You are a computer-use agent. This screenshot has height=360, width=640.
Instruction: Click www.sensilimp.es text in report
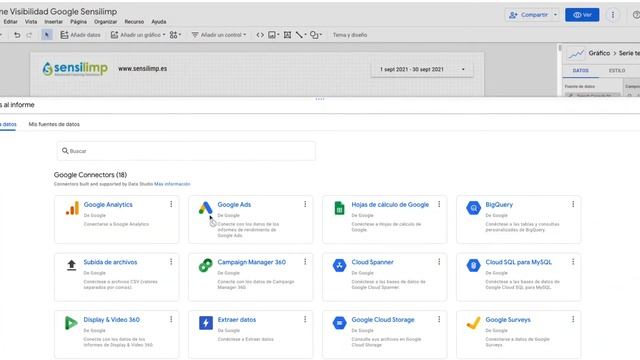(142, 69)
